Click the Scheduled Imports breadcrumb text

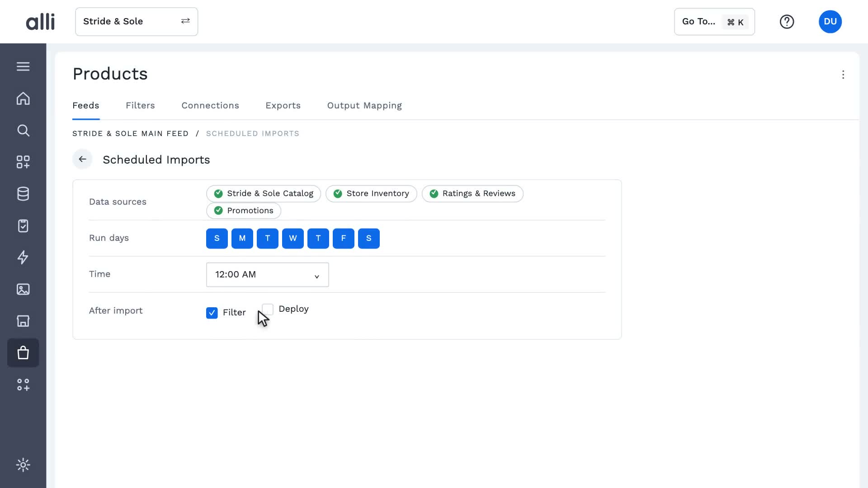click(x=253, y=134)
